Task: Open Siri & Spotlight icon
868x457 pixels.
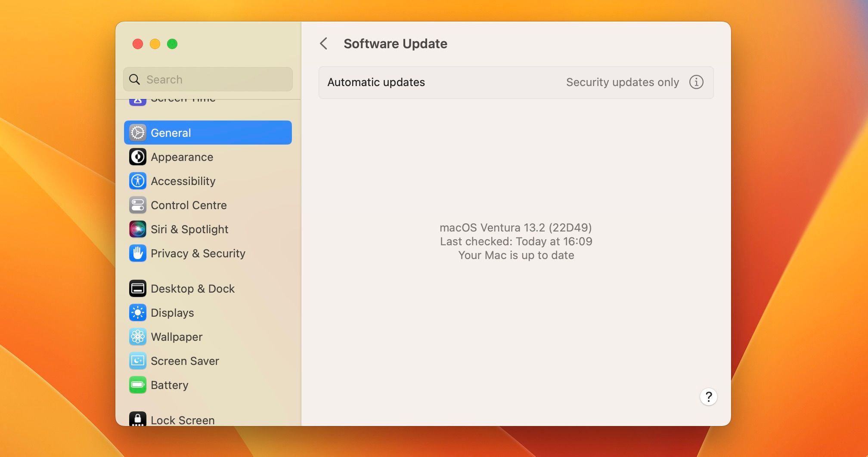Action: click(138, 229)
